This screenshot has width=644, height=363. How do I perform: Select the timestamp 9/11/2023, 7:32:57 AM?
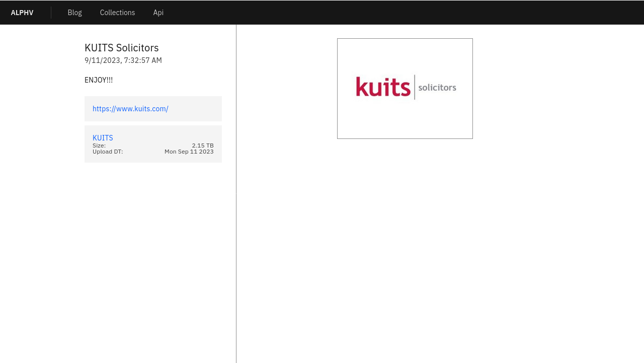[123, 60]
